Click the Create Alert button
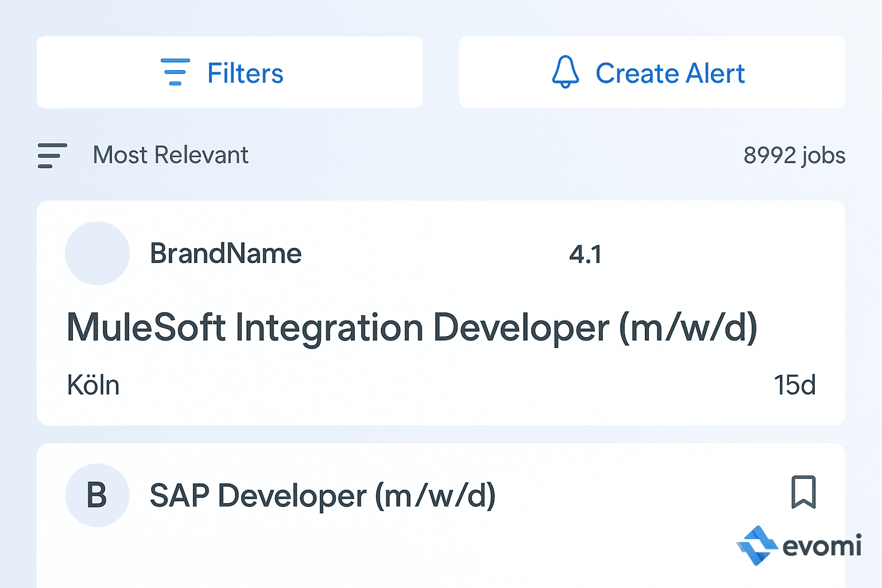 [652, 72]
